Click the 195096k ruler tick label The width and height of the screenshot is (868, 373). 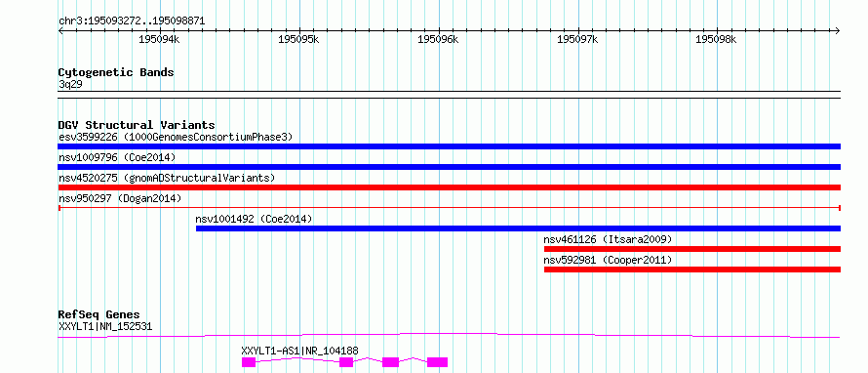click(x=438, y=39)
